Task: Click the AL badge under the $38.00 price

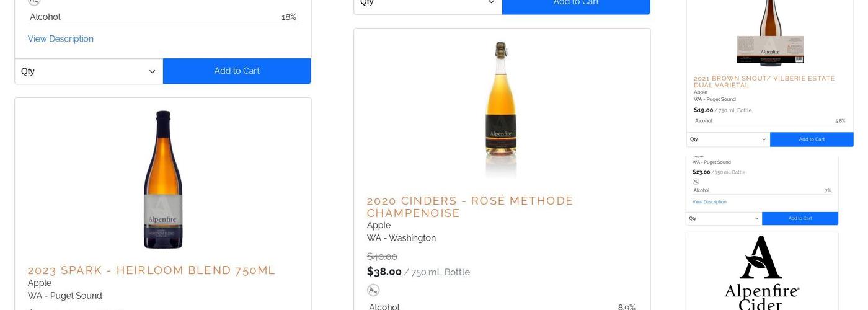Action: point(373,290)
